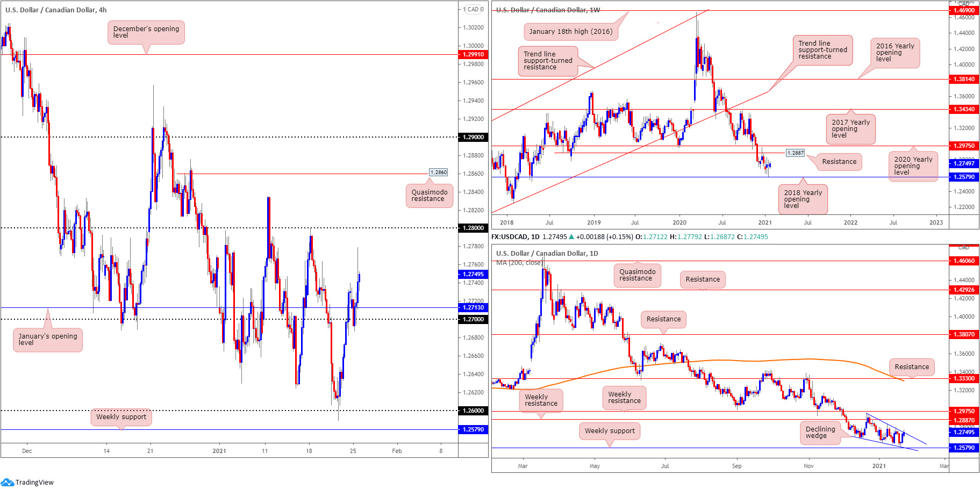
Task: Select the 2020 Yearly opening level callout
Action: pyautogui.click(x=913, y=166)
